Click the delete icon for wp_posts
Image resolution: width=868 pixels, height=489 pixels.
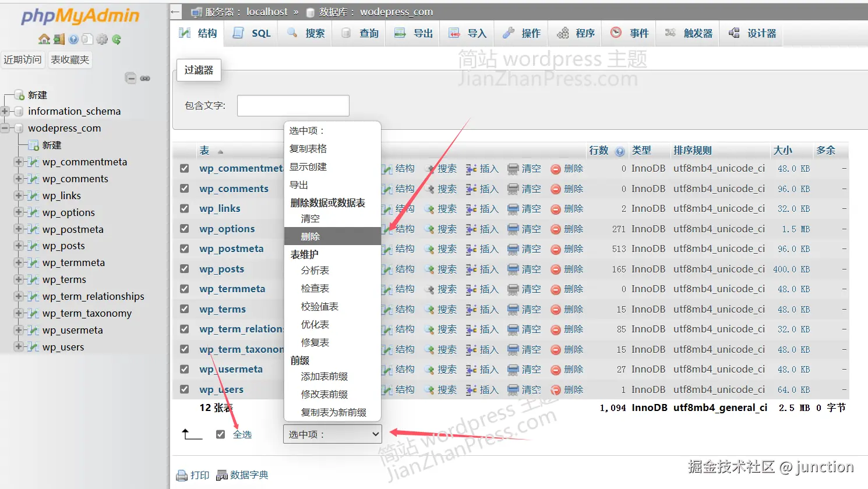(556, 270)
